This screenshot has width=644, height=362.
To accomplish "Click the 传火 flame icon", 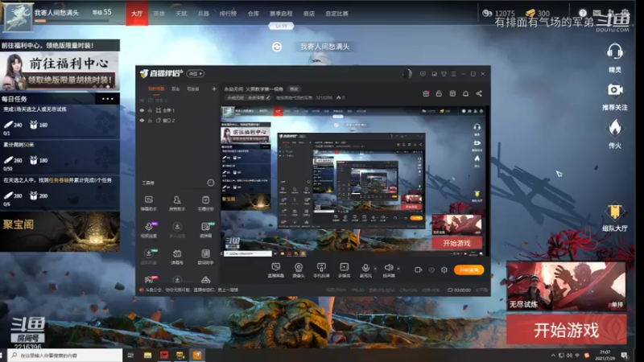I will (x=615, y=128).
